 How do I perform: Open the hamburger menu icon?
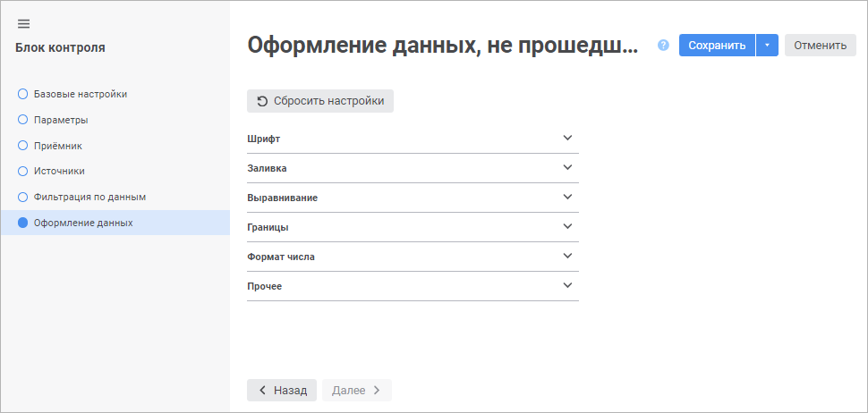(x=23, y=23)
